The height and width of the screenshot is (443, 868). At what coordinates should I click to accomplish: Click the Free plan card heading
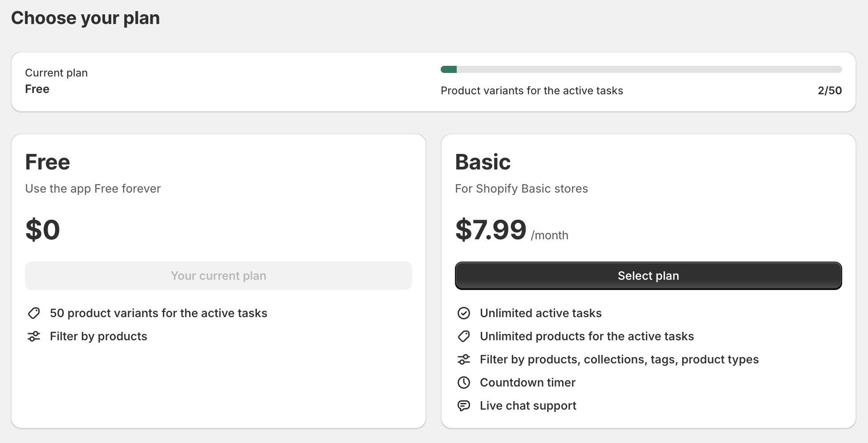pos(48,162)
